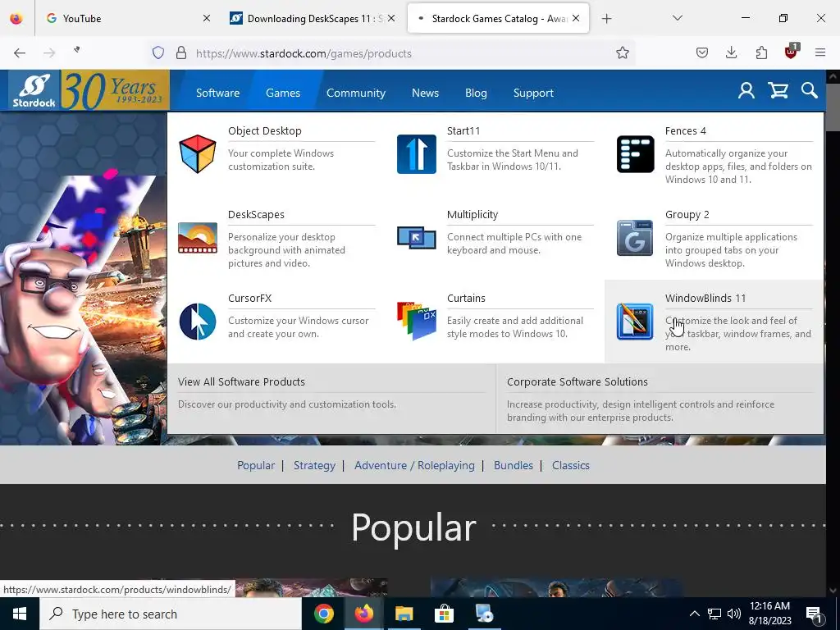
Task: Click the Bundles category link
Action: click(514, 466)
